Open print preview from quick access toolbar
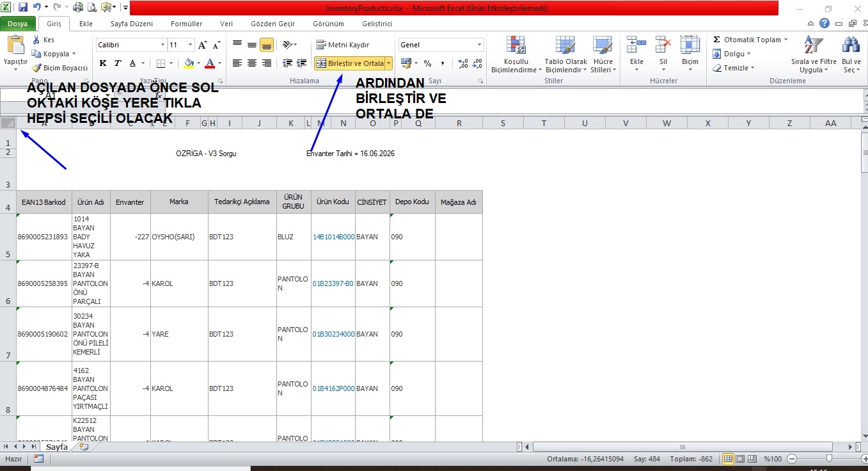This screenshot has height=471, width=868. coord(91,8)
